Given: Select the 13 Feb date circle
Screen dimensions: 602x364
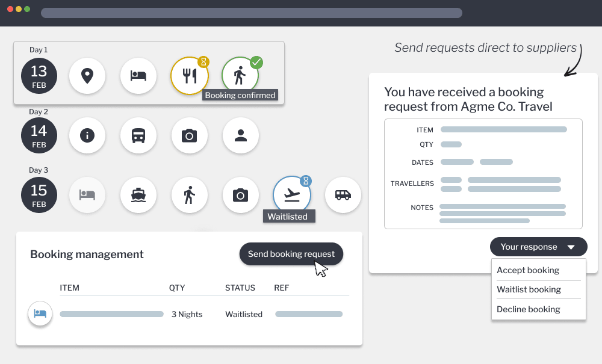Looking at the screenshot, I should point(39,76).
